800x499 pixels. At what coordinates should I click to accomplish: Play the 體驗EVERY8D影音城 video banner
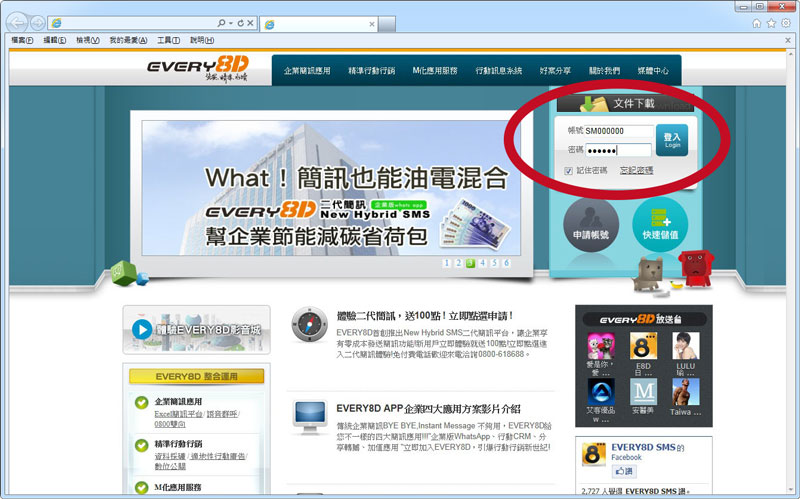pyautogui.click(x=196, y=330)
